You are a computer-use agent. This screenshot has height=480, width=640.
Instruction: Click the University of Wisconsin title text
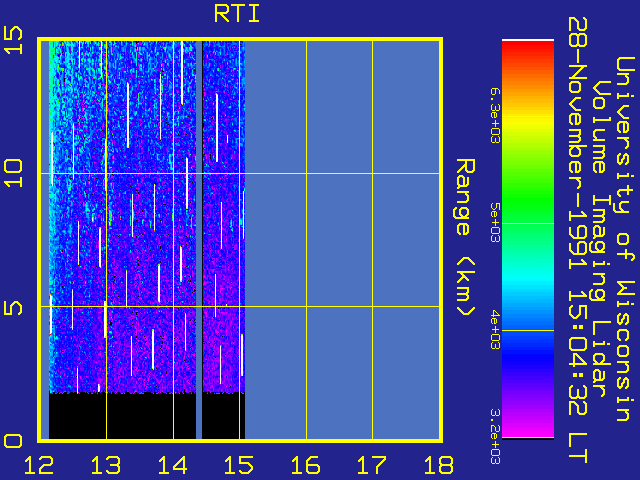coord(625,239)
